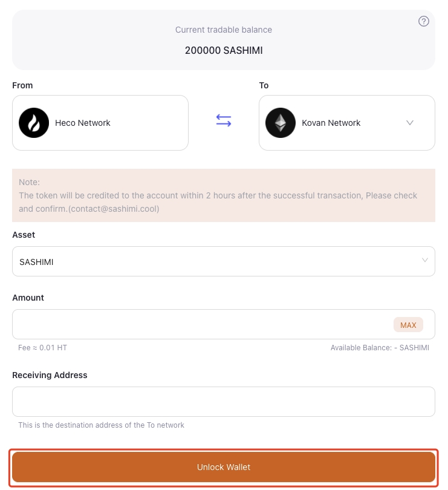Swap the From and To networks
The image size is (448, 490).
[224, 121]
